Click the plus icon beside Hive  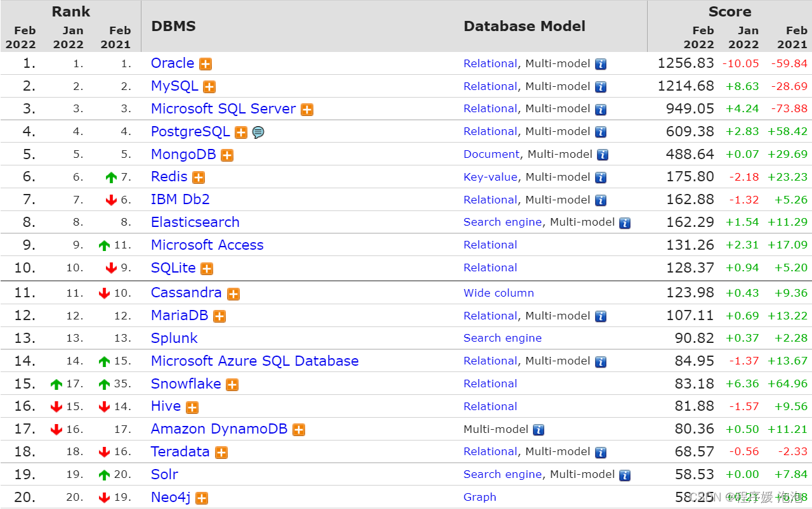coord(192,407)
